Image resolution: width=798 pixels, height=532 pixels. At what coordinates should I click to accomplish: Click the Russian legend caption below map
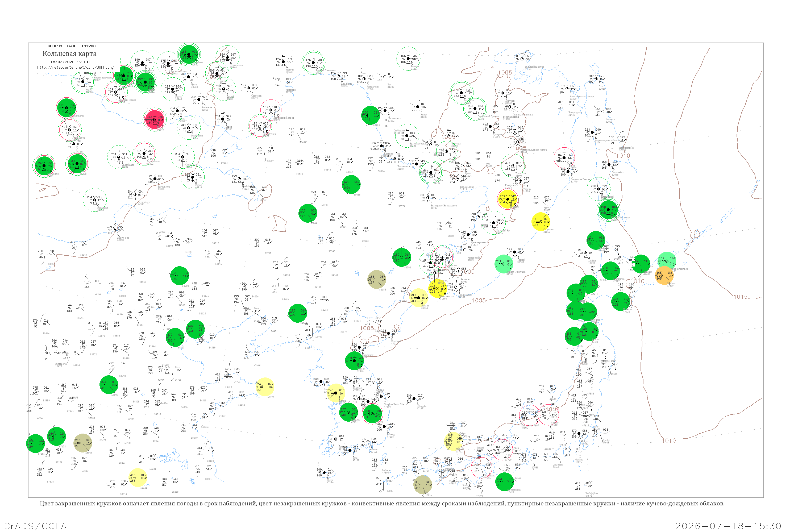[x=382, y=504]
